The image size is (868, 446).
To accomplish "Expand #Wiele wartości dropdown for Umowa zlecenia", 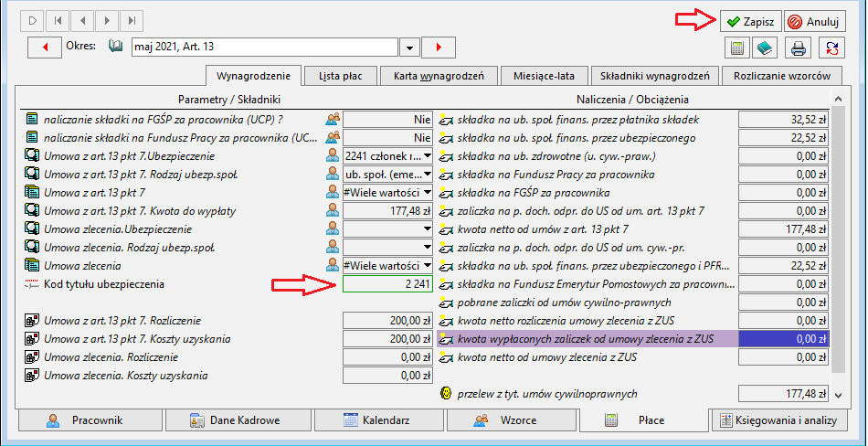I will pos(427,266).
